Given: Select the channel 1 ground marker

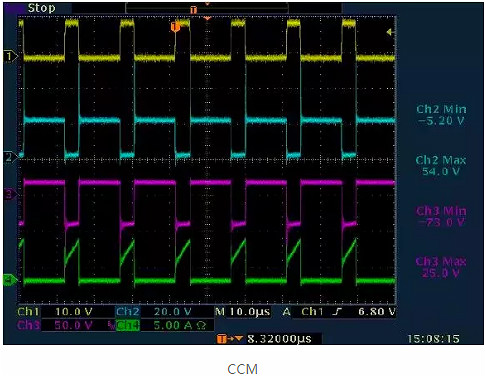Looking at the screenshot, I should tap(10, 56).
